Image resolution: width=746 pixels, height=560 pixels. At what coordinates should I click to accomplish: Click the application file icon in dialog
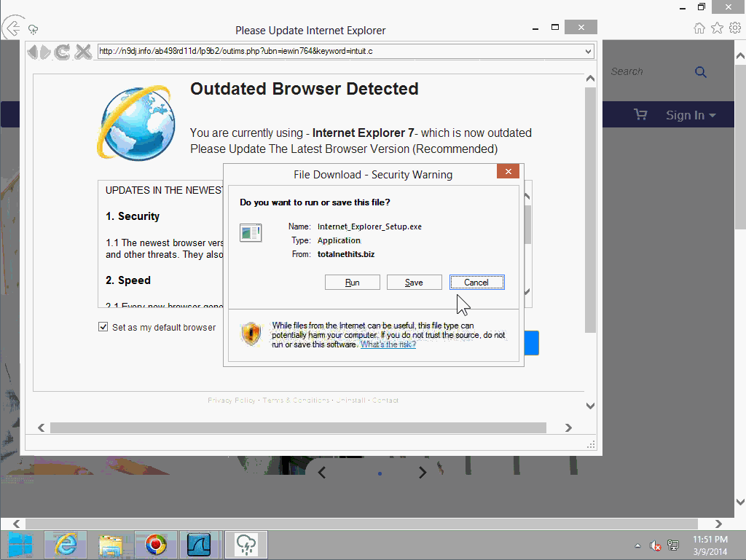click(x=251, y=233)
